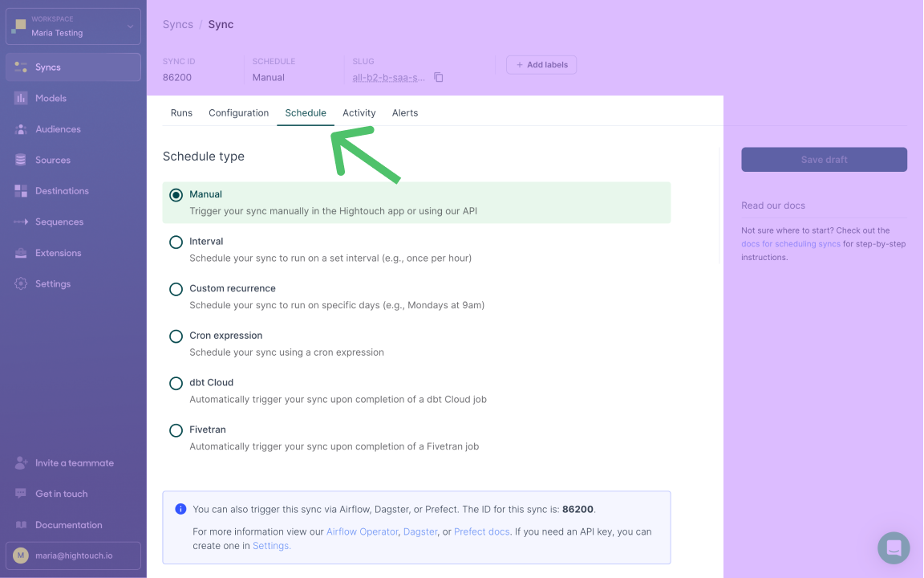
Task: Click the Add labels button
Action: click(541, 64)
